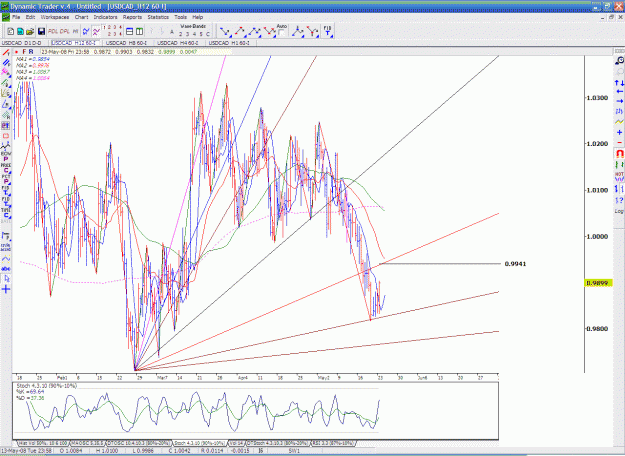
Task: Switch to USDCAD H8 60-I tab
Action: click(x=126, y=43)
